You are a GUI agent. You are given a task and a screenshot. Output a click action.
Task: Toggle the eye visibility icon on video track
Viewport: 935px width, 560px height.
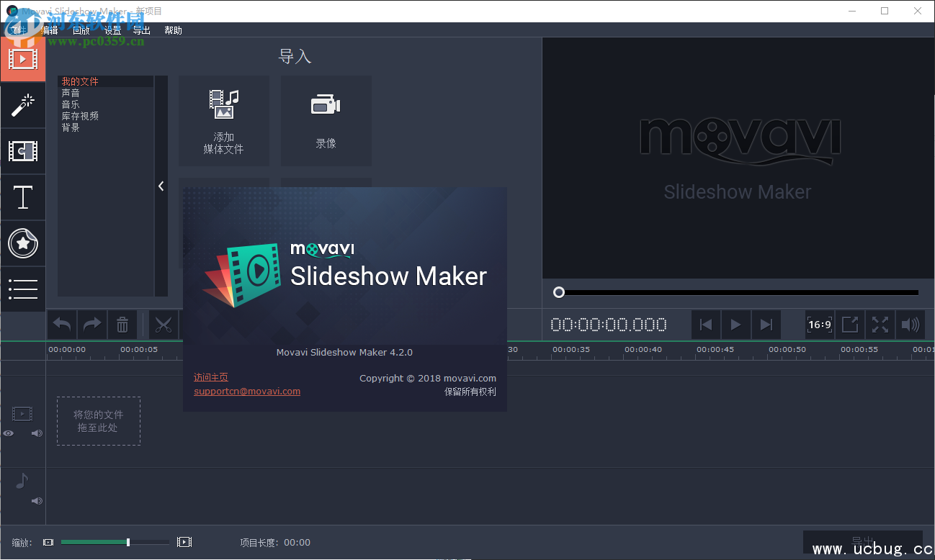pyautogui.click(x=8, y=433)
